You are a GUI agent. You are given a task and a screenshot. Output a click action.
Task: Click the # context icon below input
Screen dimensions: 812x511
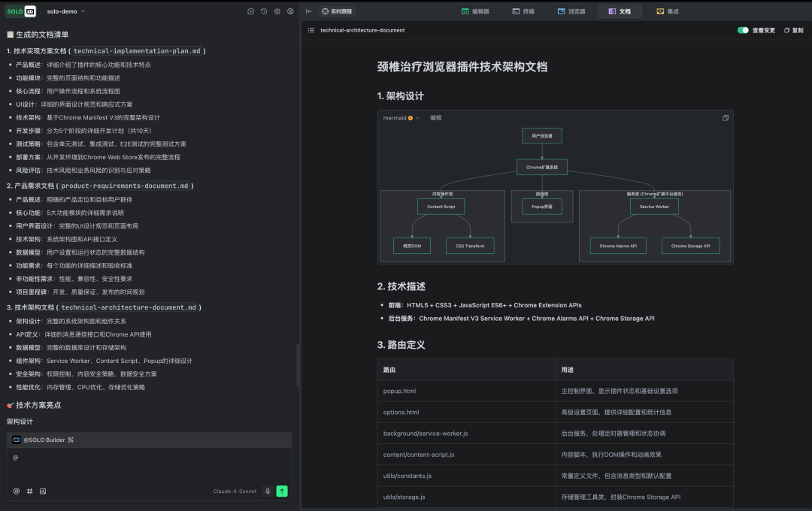(x=29, y=491)
